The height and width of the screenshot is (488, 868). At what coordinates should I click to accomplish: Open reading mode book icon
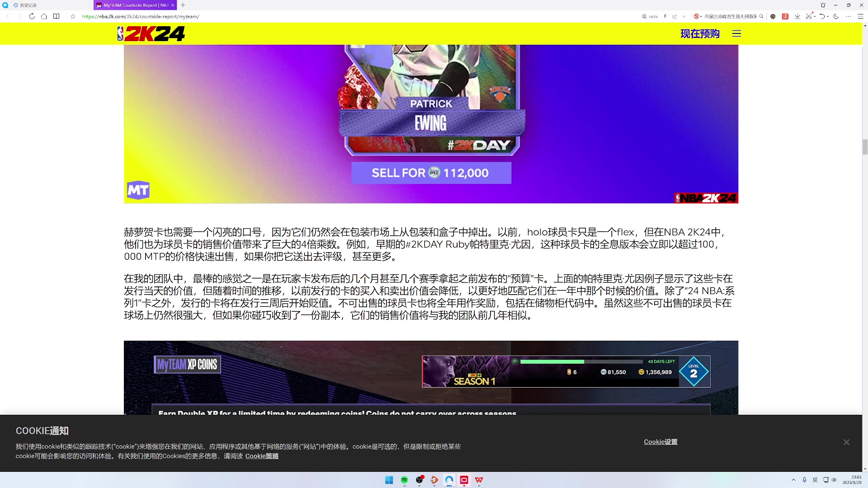click(56, 16)
